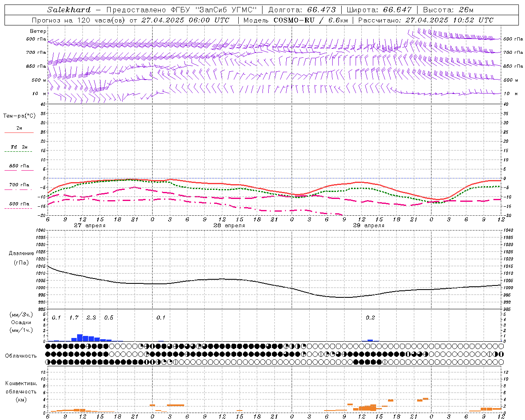Click the '0.2' precipitation amount
This screenshot has height=420, width=525.
click(370, 318)
